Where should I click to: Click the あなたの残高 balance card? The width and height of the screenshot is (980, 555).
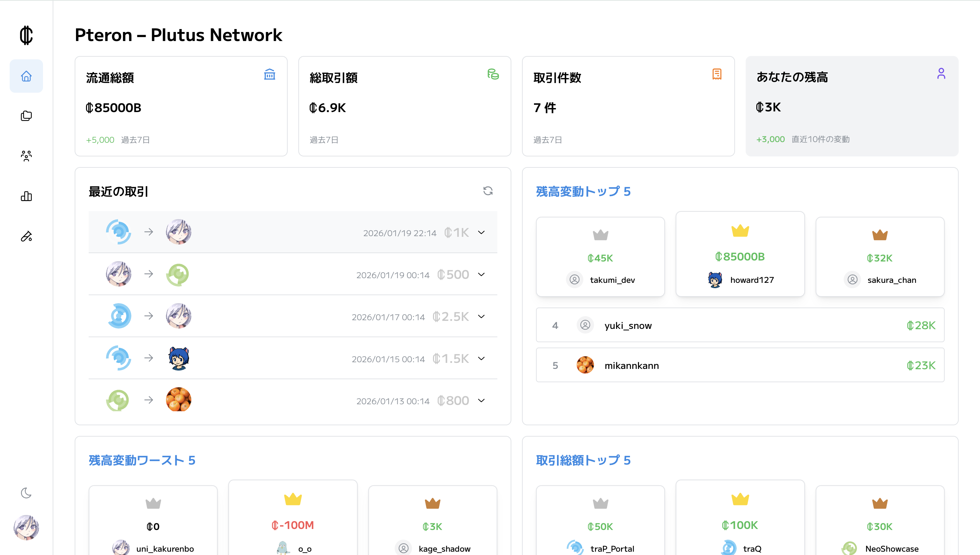coord(852,106)
